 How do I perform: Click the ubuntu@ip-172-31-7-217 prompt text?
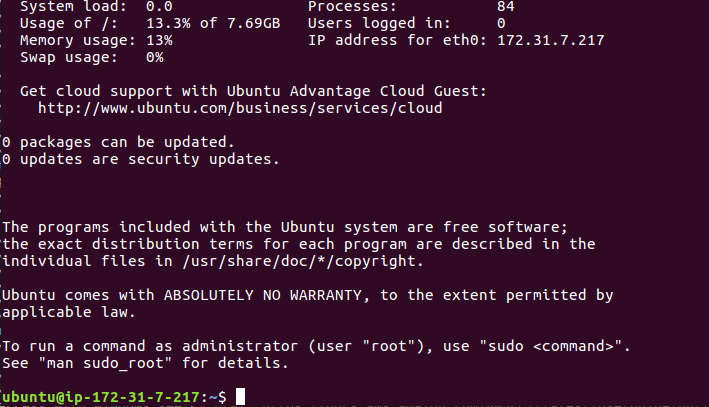[101, 397]
